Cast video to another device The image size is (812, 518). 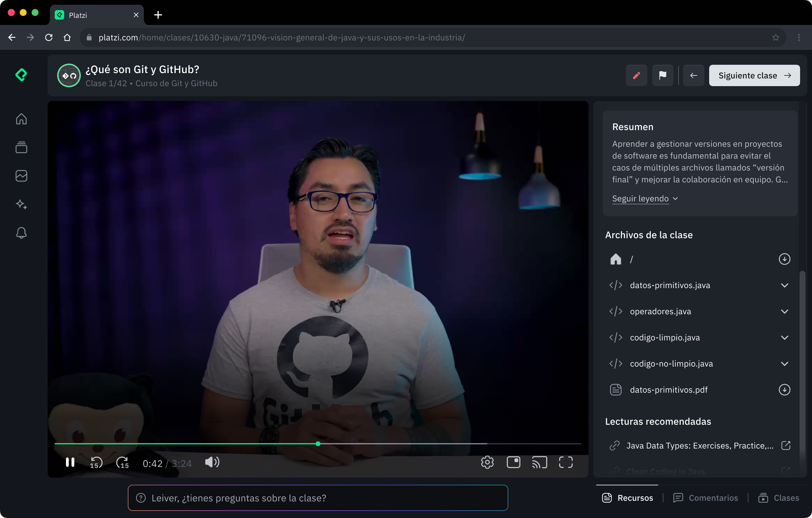pyautogui.click(x=539, y=462)
